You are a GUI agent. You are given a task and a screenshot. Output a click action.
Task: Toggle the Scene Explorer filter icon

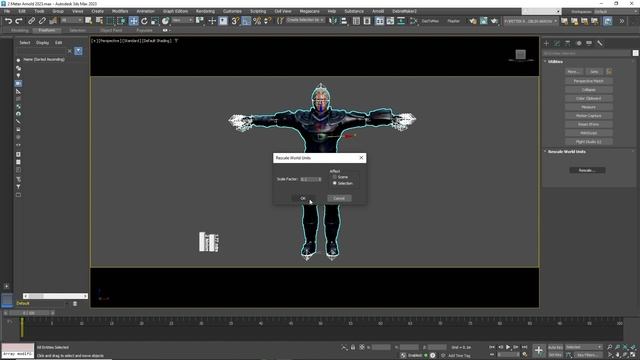(78, 51)
